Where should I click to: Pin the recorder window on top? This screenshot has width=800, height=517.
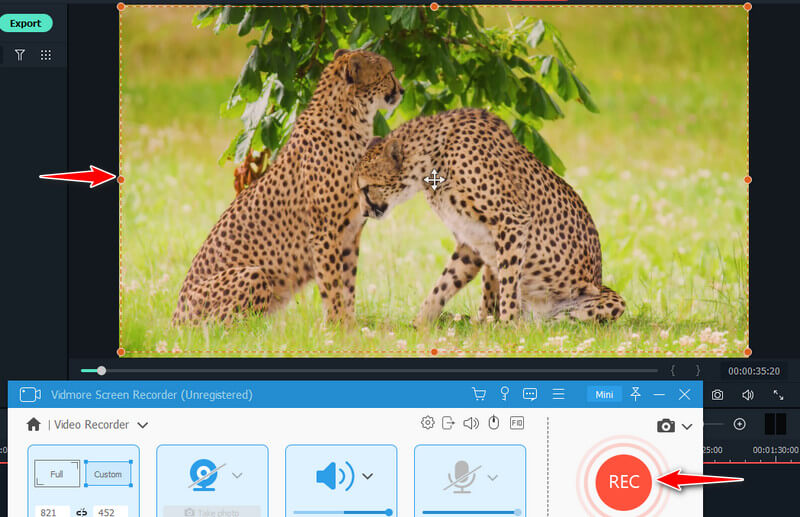tap(634, 395)
